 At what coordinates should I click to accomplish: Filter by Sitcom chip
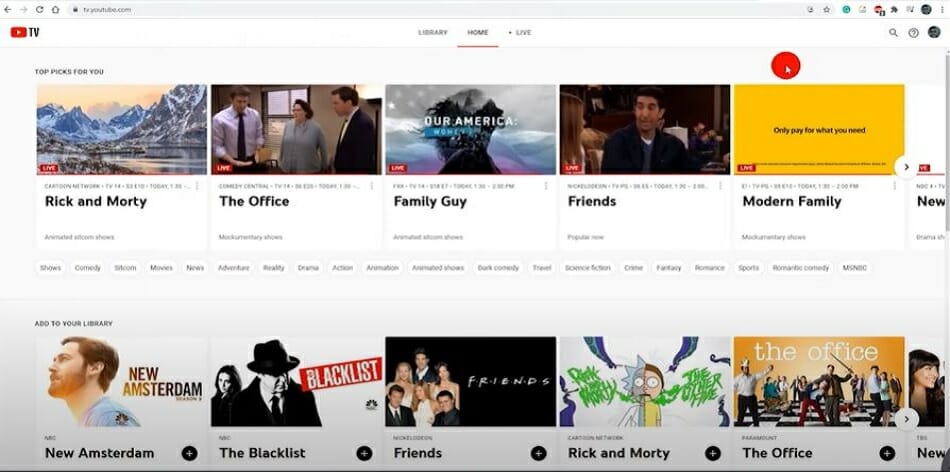(x=125, y=268)
